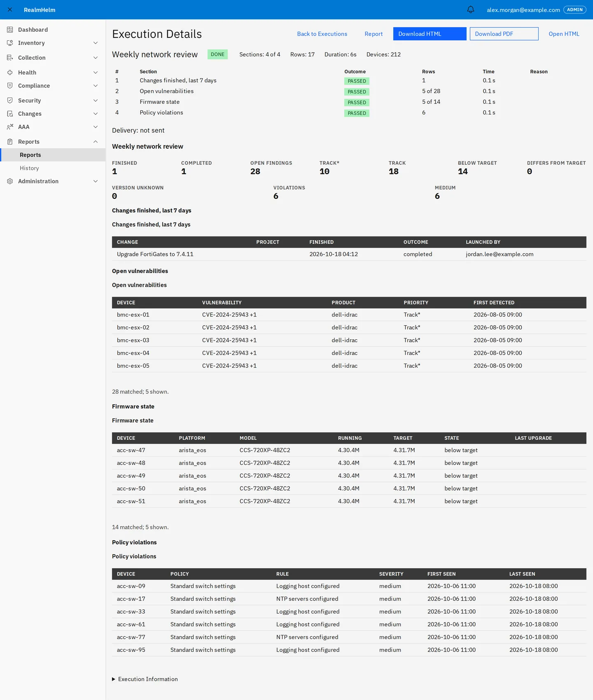The width and height of the screenshot is (593, 700).
Task: Expand the Collection menu chevron
Action: (x=96, y=58)
